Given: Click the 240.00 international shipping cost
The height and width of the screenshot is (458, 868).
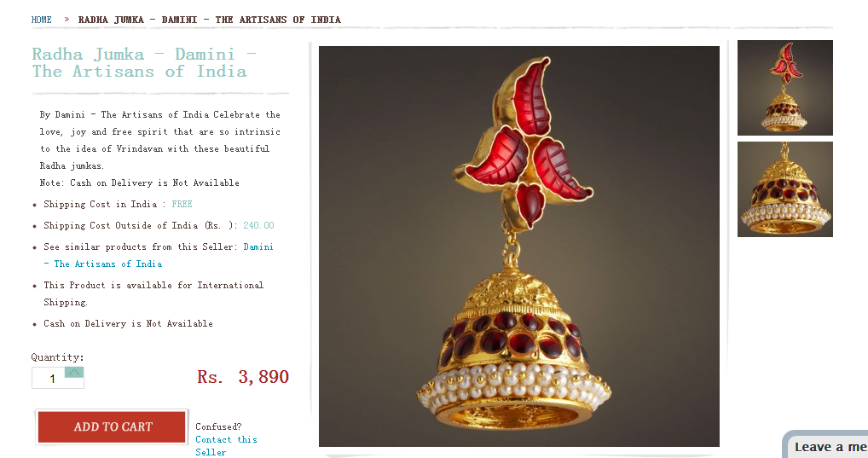Looking at the screenshot, I should 258,225.
